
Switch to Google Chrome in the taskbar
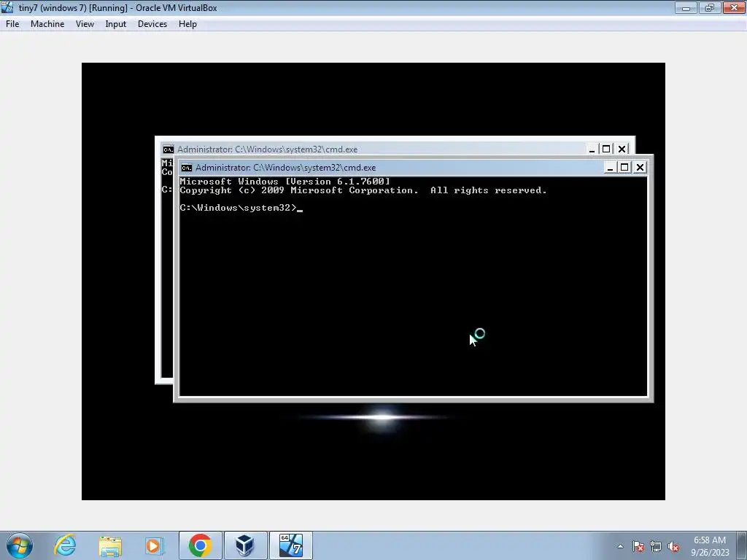(200, 545)
